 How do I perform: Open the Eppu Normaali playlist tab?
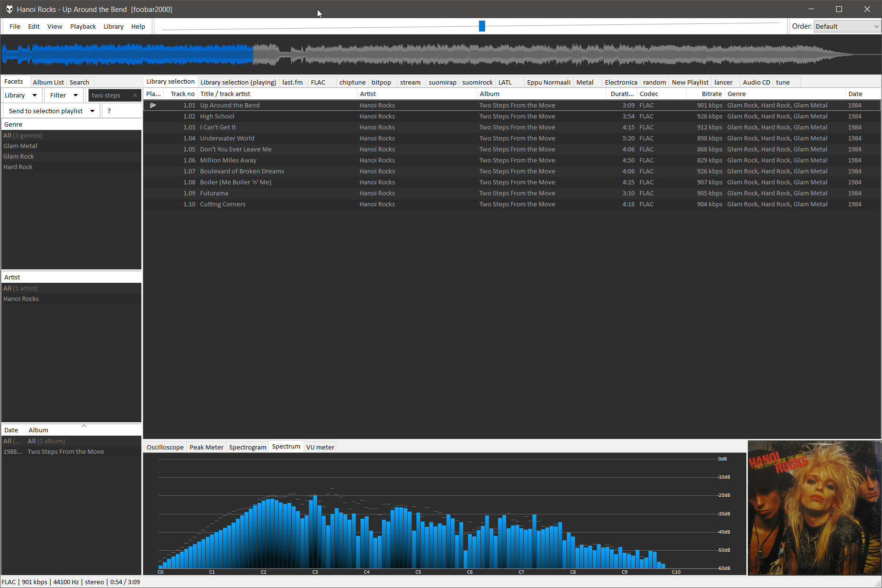[549, 82]
